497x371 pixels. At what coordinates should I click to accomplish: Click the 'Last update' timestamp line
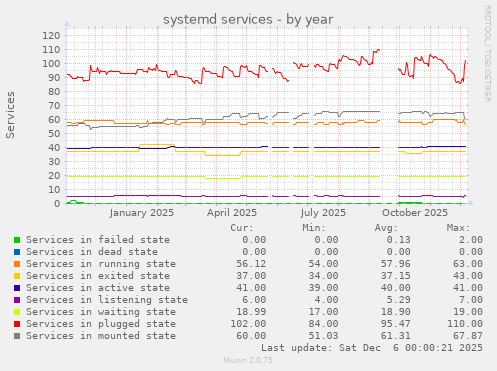click(x=372, y=348)
